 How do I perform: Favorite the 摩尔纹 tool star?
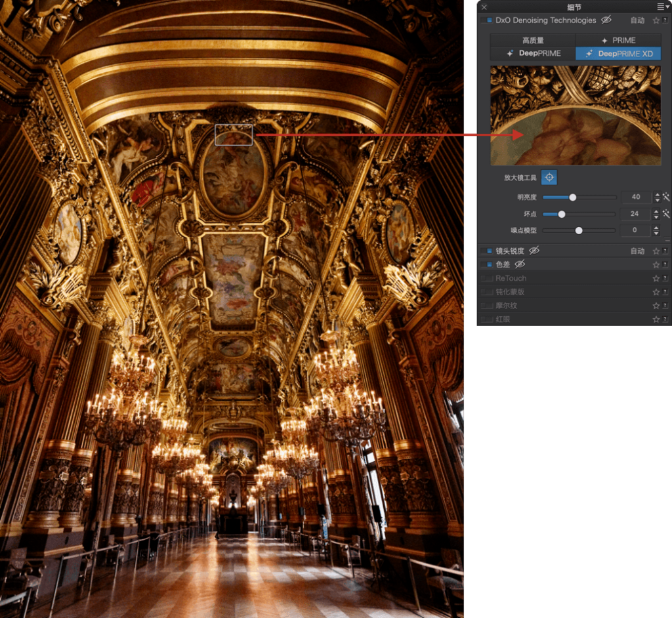point(656,306)
